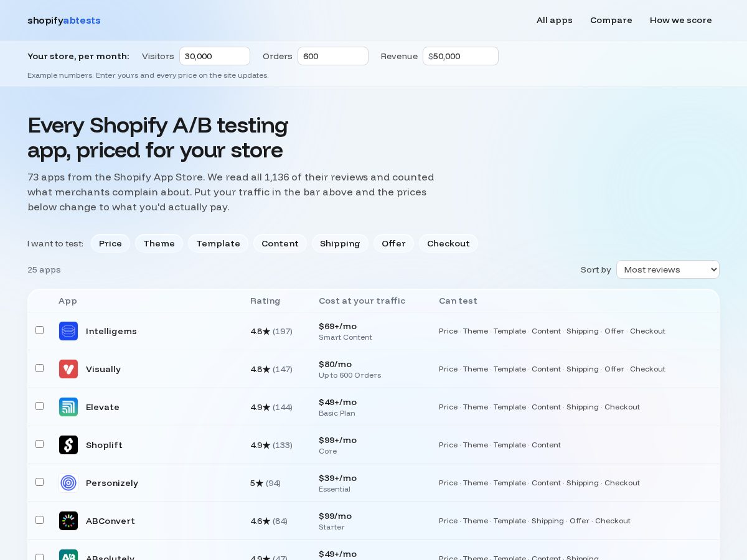The height and width of the screenshot is (560, 747).
Task: Click ABConvert price $99/mo
Action: tap(335, 516)
